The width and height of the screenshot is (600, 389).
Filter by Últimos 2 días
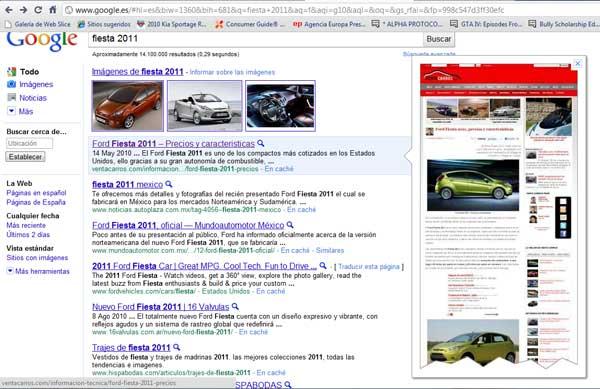pyautogui.click(x=28, y=234)
